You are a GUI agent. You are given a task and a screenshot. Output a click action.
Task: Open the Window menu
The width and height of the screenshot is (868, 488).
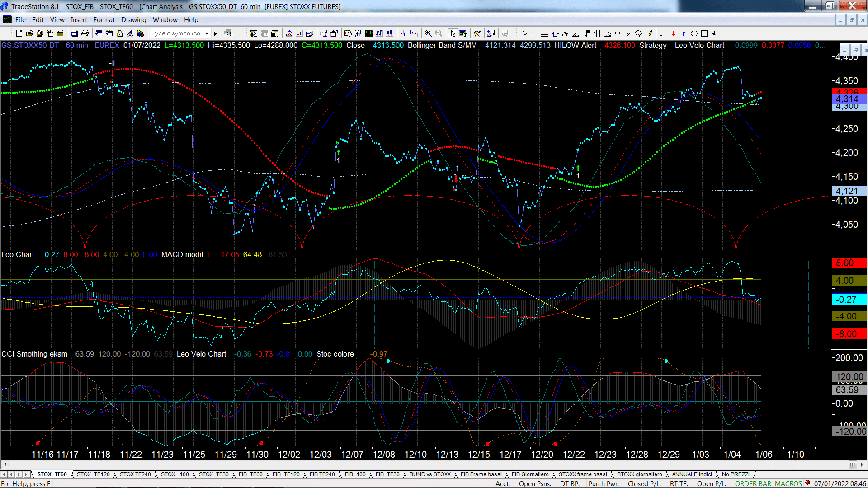(165, 19)
